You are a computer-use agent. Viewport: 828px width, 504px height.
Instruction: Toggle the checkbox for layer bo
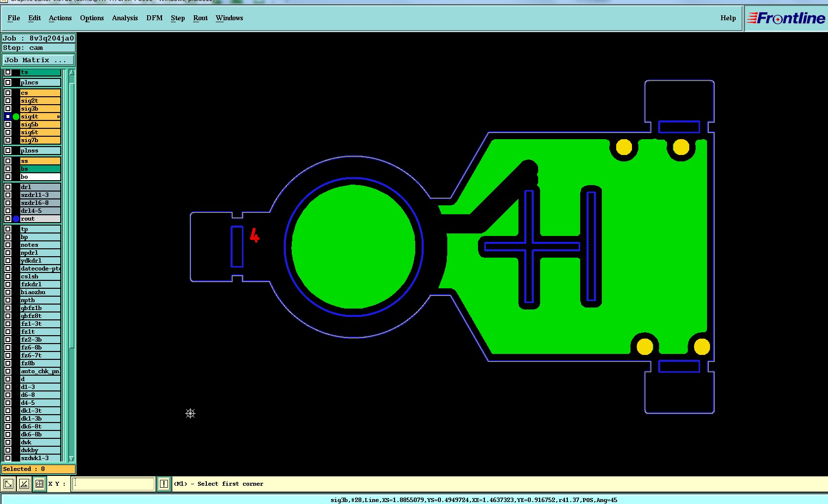(x=8, y=177)
